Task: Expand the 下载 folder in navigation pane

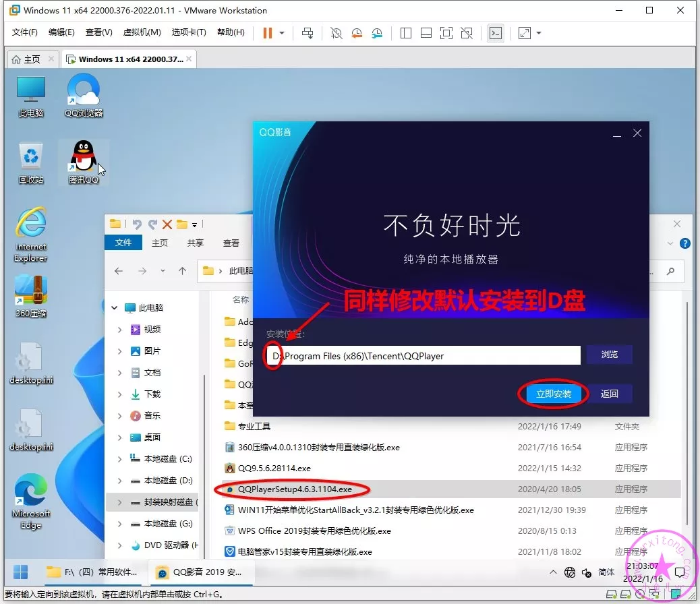Action: point(120,394)
